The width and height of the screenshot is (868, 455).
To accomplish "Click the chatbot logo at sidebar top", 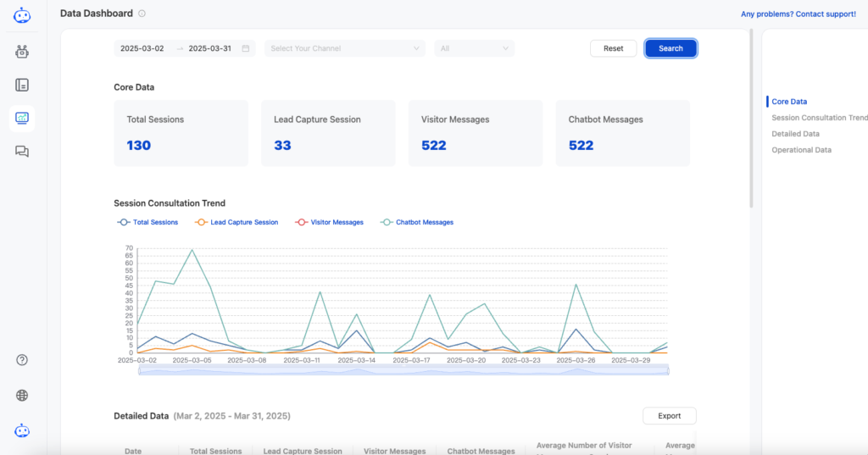I will [x=22, y=15].
